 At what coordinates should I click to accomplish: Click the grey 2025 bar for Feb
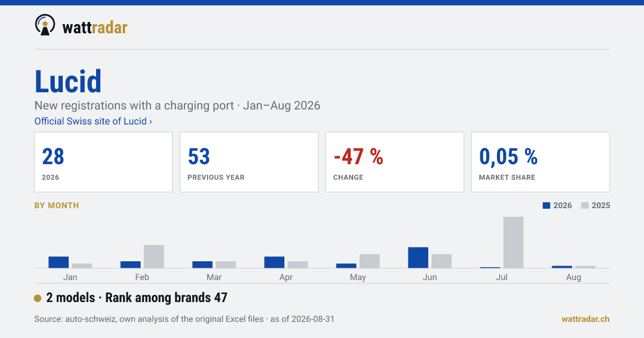[154, 256]
